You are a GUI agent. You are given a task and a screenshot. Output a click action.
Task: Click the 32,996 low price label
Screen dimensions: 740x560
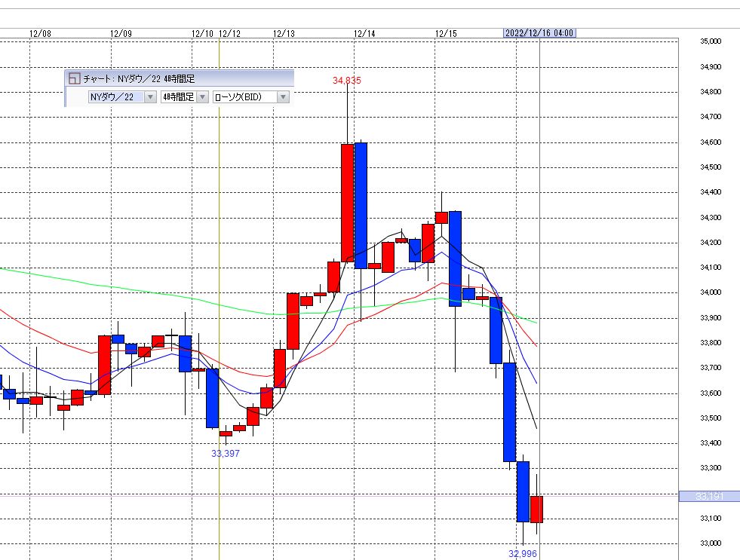click(x=523, y=554)
